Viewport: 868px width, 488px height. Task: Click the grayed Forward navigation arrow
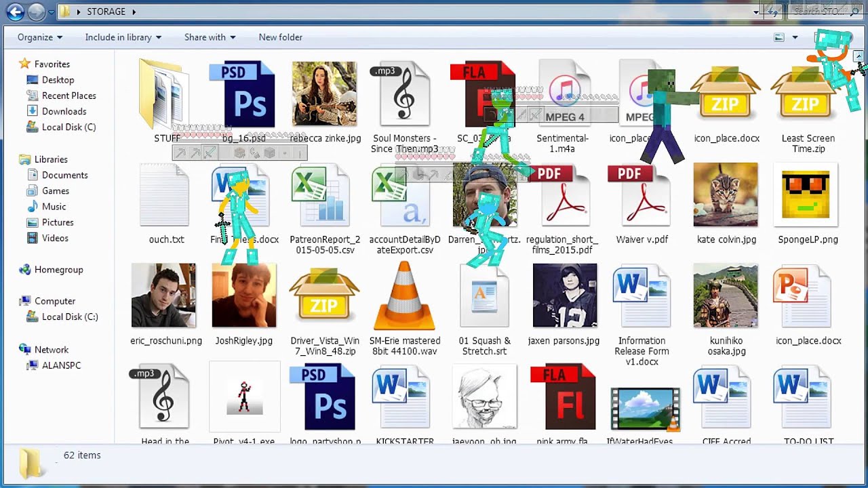36,12
